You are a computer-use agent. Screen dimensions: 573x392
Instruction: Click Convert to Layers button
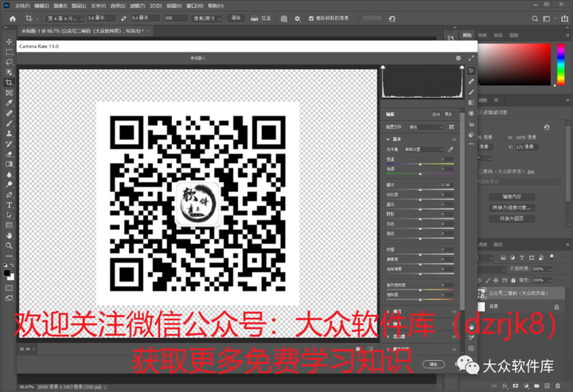point(512,219)
